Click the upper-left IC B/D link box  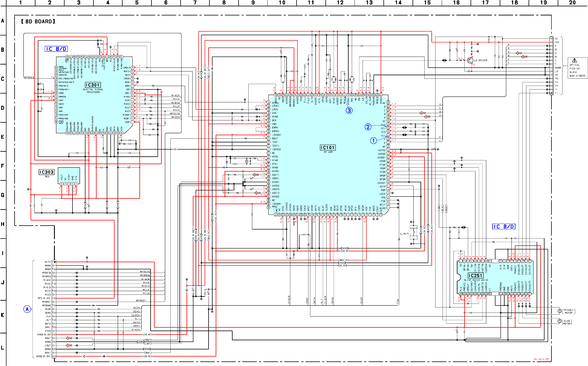click(56, 49)
